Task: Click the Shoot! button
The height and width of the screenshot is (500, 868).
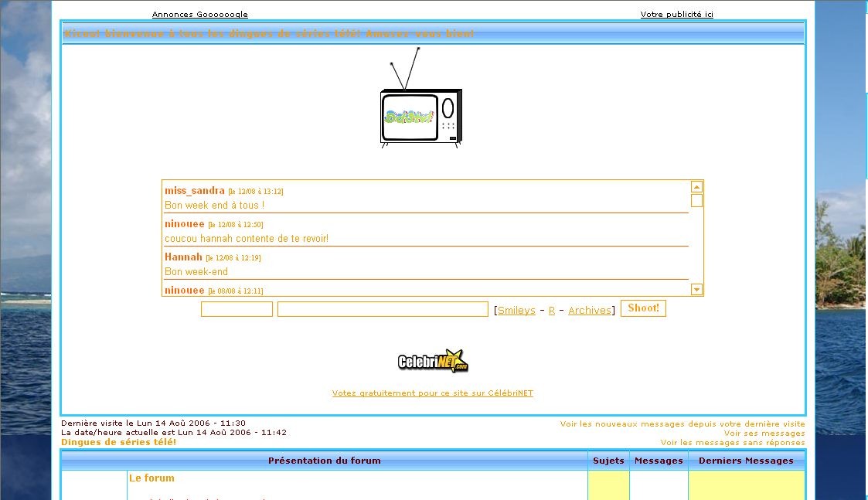Action: click(643, 308)
